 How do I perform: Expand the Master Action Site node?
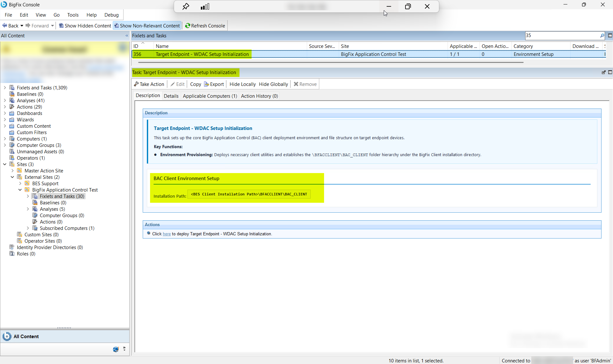12,171
